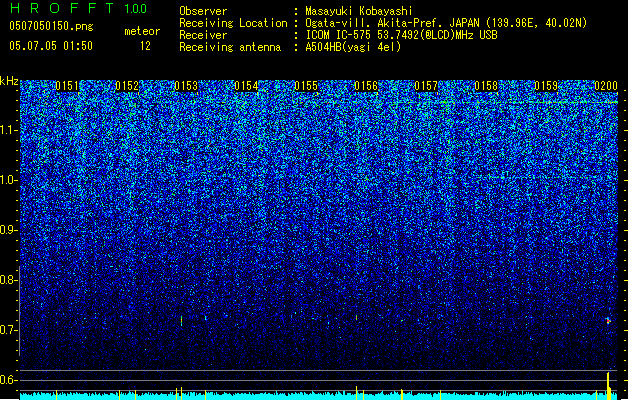629x400 pixels.
Task: Select the Ogata-vill. Akita-Pref. JAPAN location text
Action: coord(446,23)
